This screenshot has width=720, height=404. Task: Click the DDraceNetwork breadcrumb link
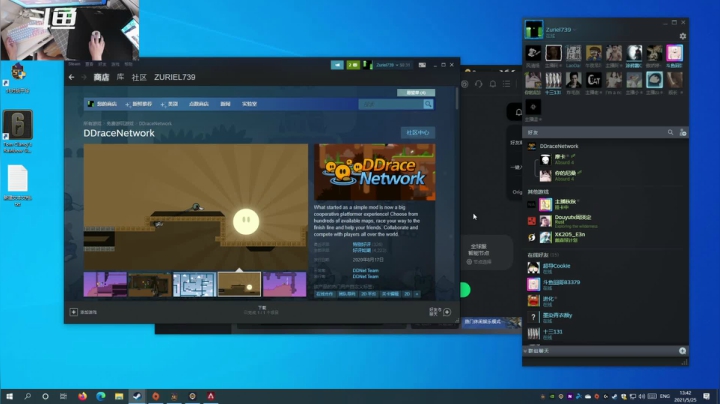pyautogui.click(x=155, y=123)
